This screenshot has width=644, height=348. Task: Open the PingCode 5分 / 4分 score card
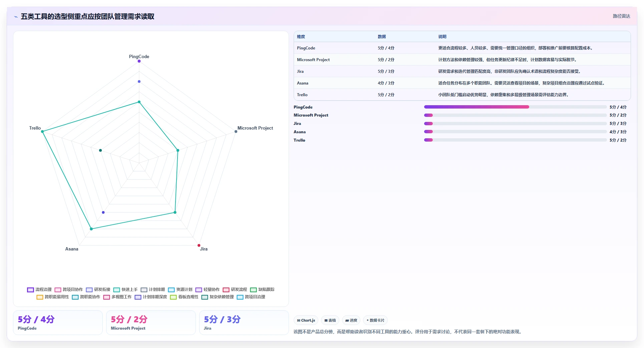click(x=58, y=323)
